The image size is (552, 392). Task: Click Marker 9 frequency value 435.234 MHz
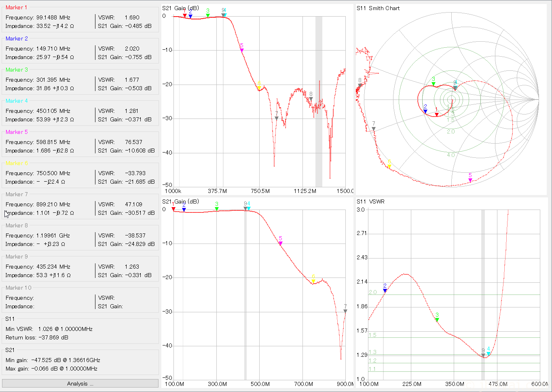(x=53, y=267)
